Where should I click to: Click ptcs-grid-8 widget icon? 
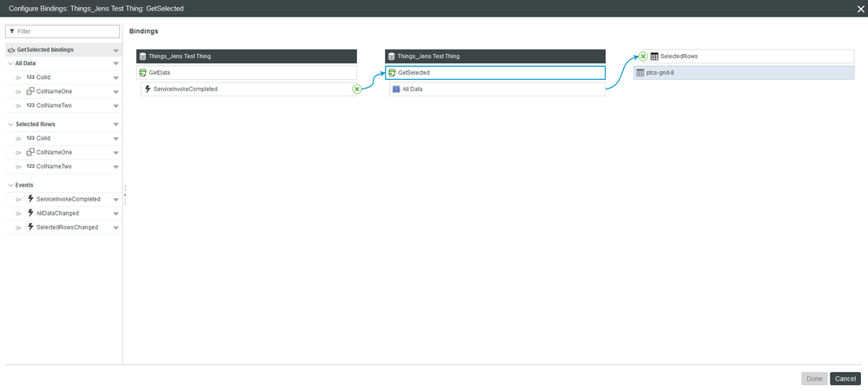click(640, 72)
